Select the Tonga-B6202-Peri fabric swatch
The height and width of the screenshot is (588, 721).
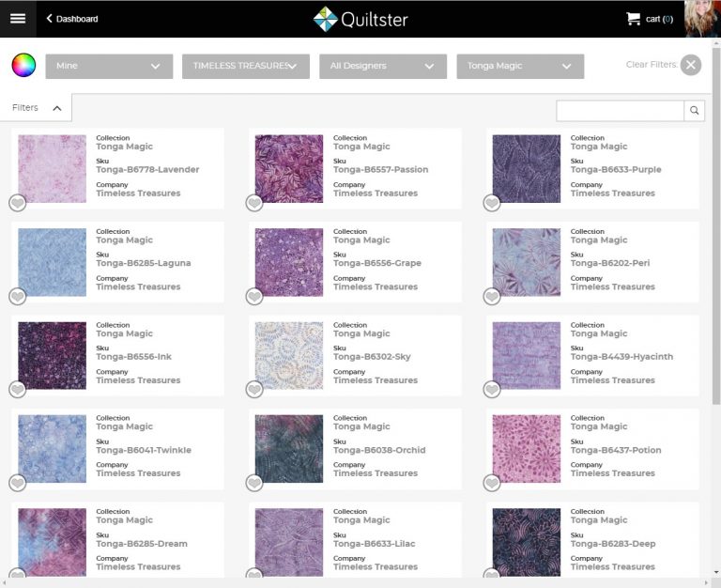(x=526, y=262)
